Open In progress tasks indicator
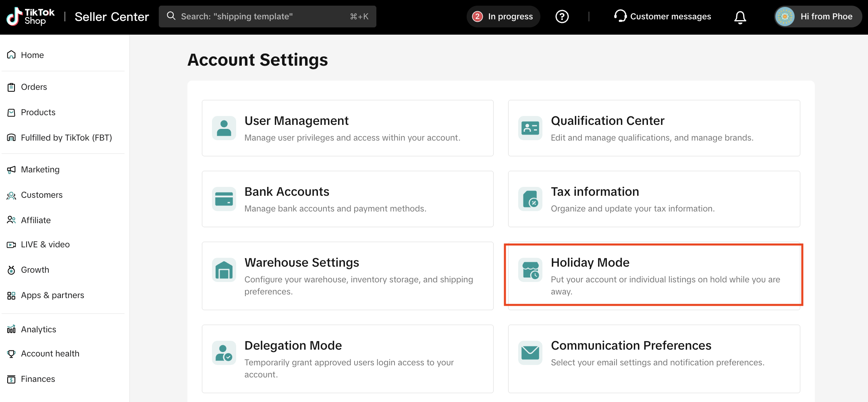The width and height of the screenshot is (868, 402). (x=503, y=17)
